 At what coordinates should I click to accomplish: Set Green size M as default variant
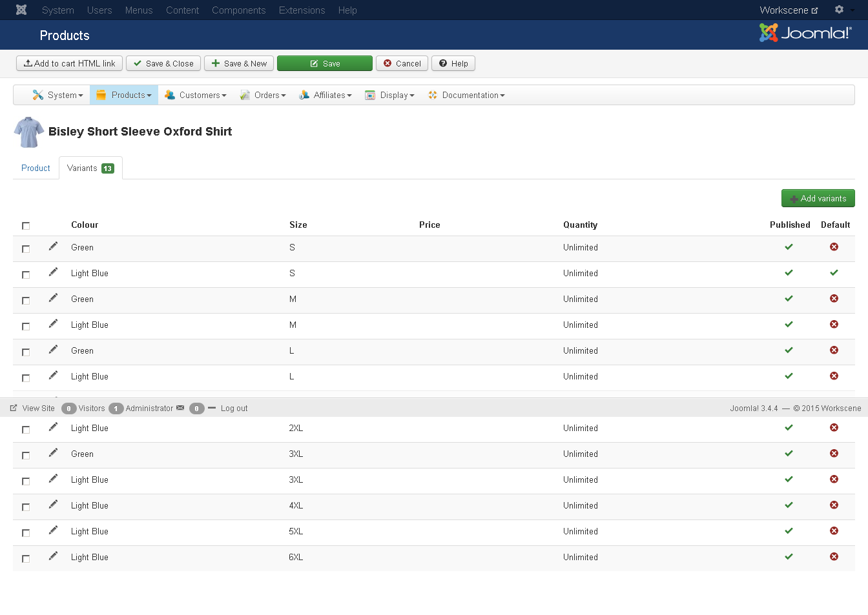click(x=834, y=299)
